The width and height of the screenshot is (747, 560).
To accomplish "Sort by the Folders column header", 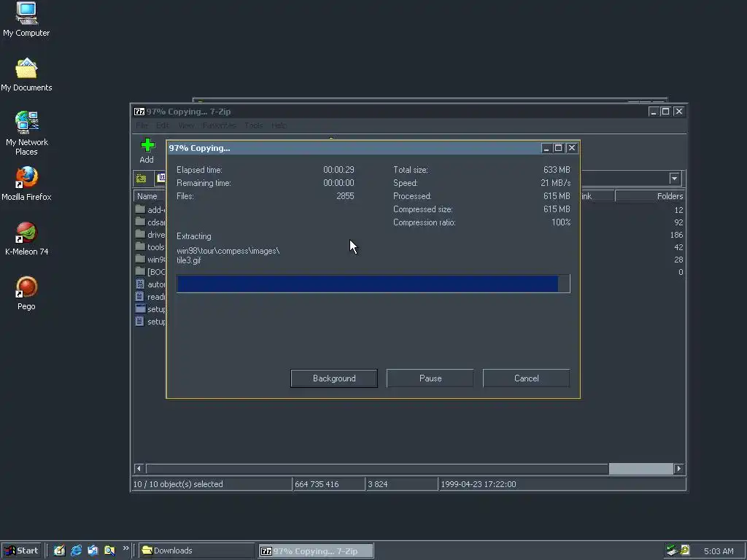I will tap(650, 196).
